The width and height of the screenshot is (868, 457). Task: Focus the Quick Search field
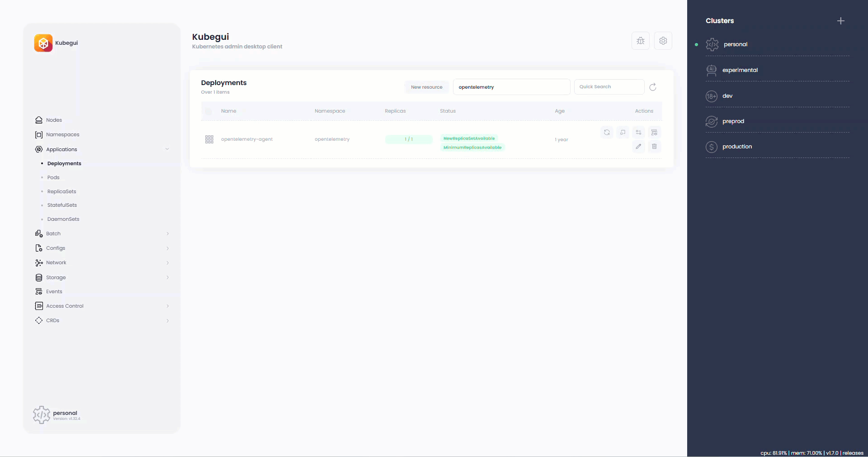(609, 87)
